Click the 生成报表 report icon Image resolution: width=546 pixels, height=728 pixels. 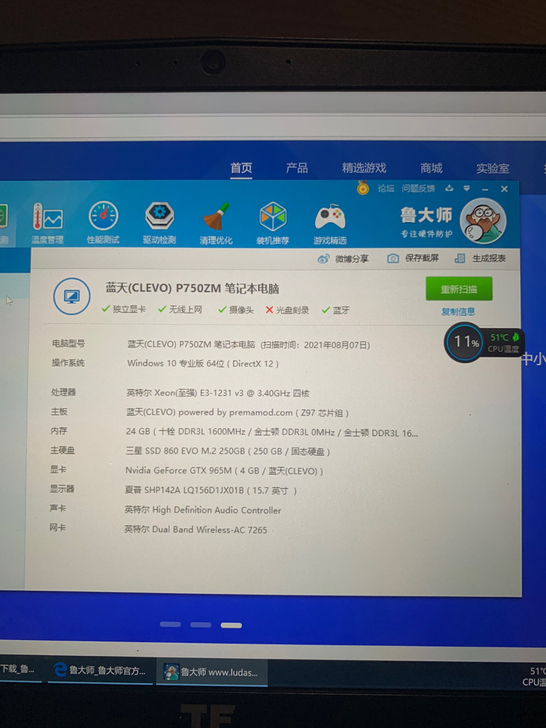click(x=460, y=258)
